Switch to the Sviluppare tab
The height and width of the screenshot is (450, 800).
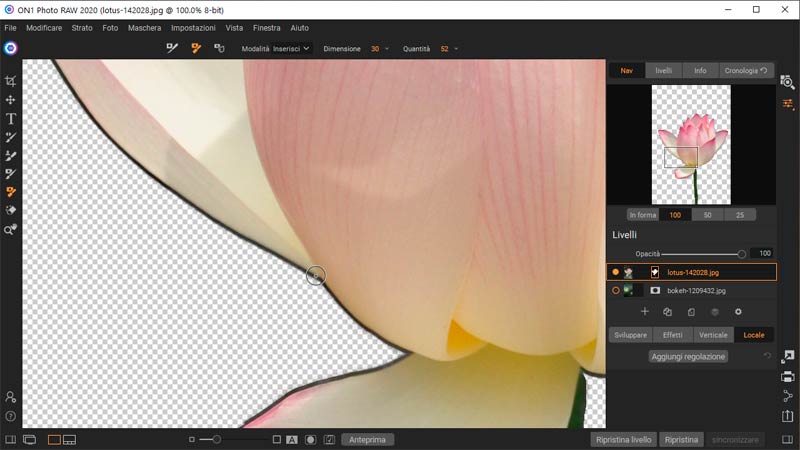tap(631, 335)
